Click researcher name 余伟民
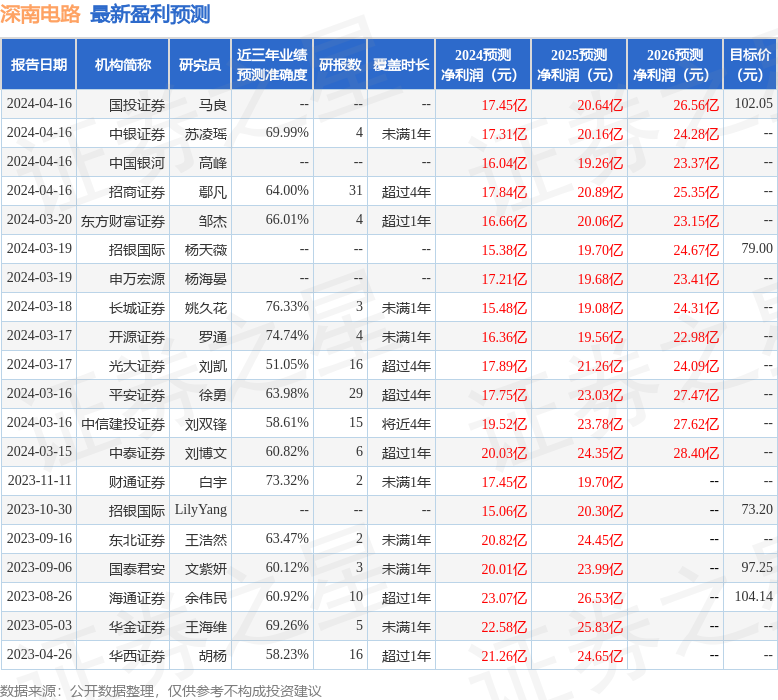Screen dimensions: 778x700 (205, 598)
